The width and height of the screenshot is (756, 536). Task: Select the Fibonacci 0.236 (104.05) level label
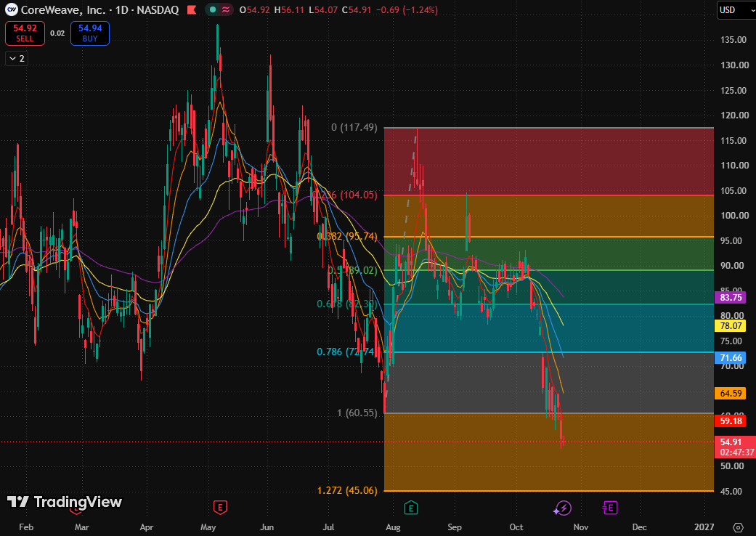345,195
